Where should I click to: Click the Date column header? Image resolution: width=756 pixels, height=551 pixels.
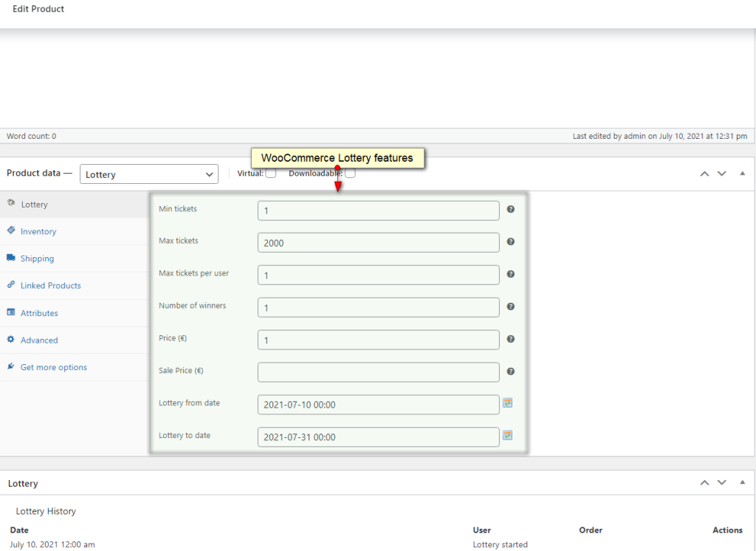[19, 530]
